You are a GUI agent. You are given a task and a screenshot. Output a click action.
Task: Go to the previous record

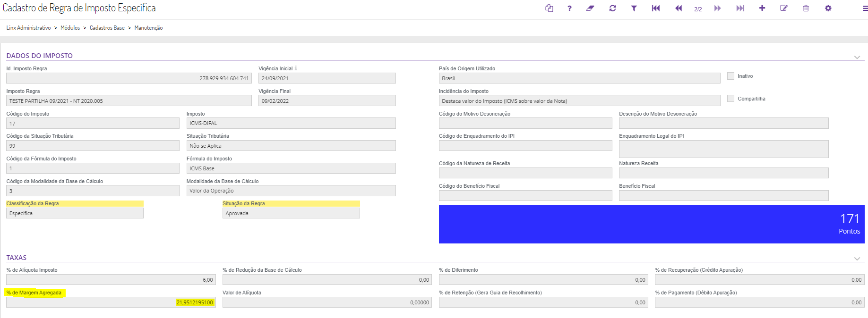[x=679, y=8]
